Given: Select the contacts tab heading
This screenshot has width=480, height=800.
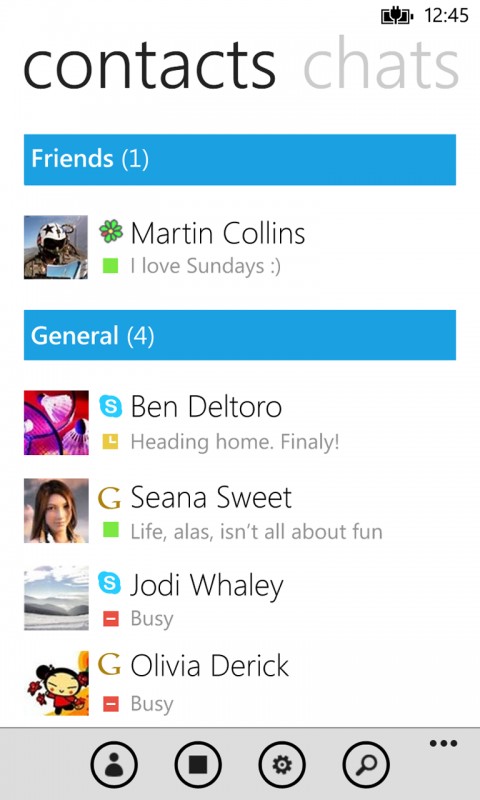Looking at the screenshot, I should pos(149,67).
